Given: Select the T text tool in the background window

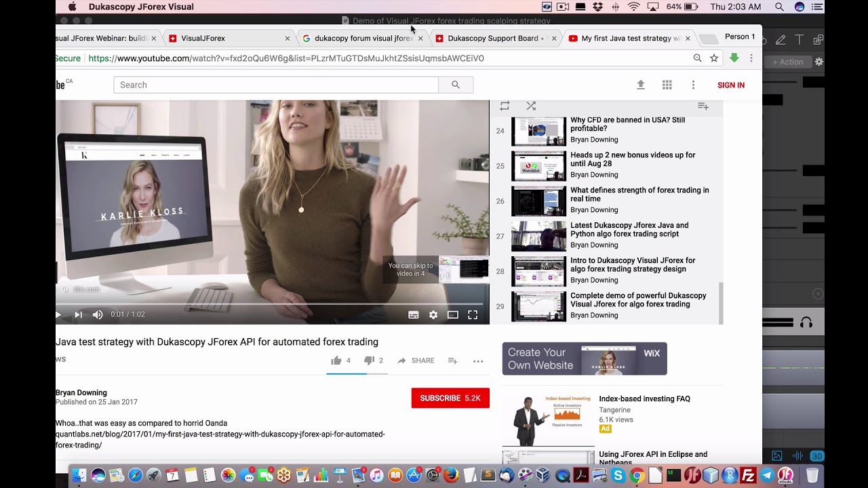Looking at the screenshot, I should click(x=799, y=40).
